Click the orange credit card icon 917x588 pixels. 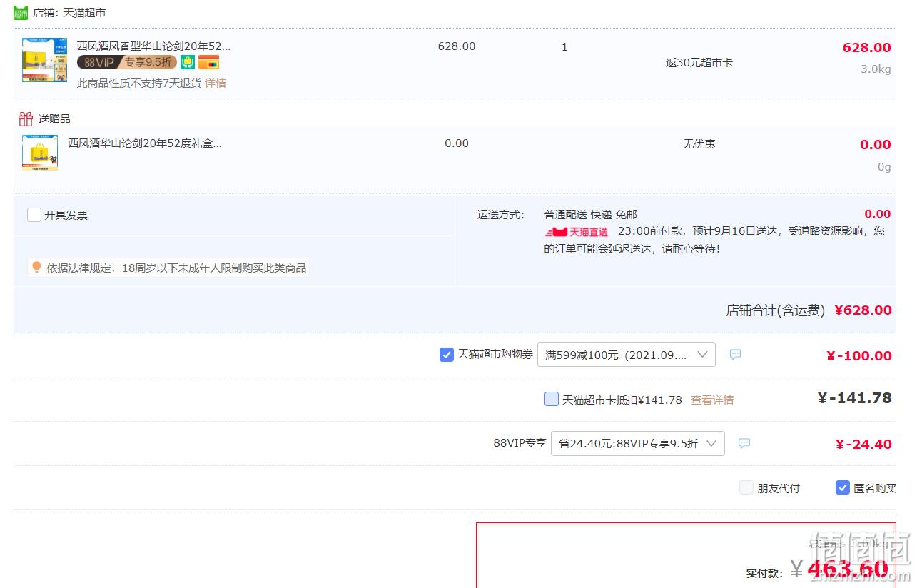[208, 62]
